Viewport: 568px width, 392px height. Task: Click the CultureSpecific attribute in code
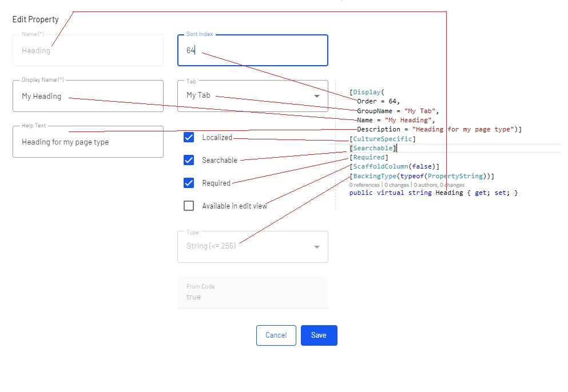pyautogui.click(x=383, y=139)
